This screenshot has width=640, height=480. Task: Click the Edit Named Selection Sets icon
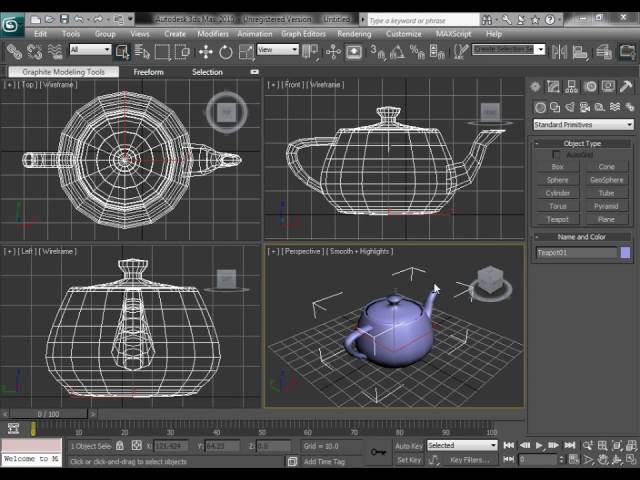(460, 52)
